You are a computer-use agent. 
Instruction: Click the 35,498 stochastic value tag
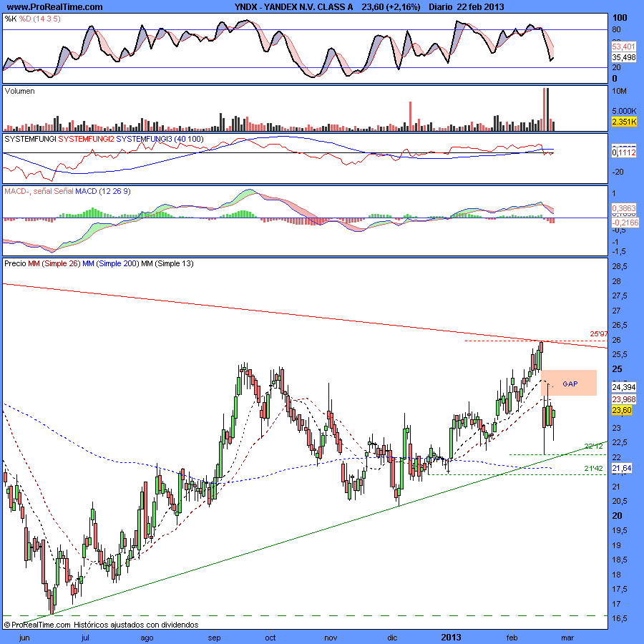pyautogui.click(x=623, y=57)
